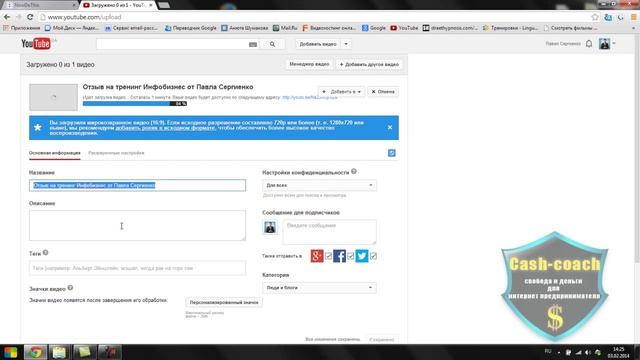Screen dimensions: 640x360
Task: Click '+ Добавить другое видео'
Action: pyautogui.click(x=369, y=64)
